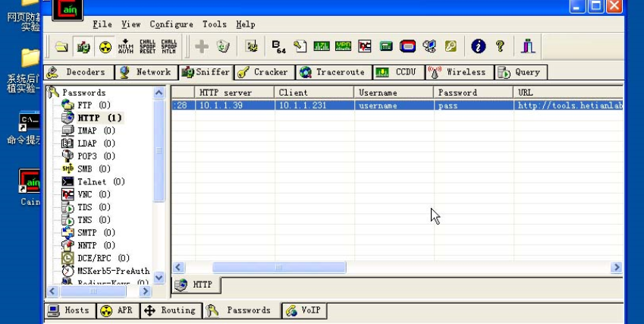Select VNC (0) in the tree
Screen dimensions: 644x324
tap(93, 194)
